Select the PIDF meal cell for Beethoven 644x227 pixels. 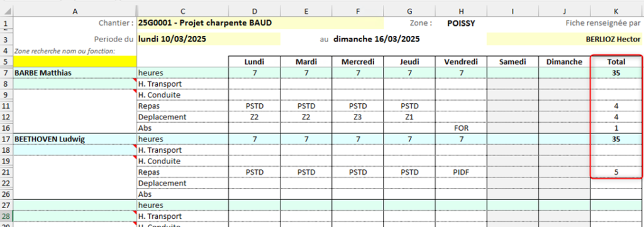tap(461, 172)
